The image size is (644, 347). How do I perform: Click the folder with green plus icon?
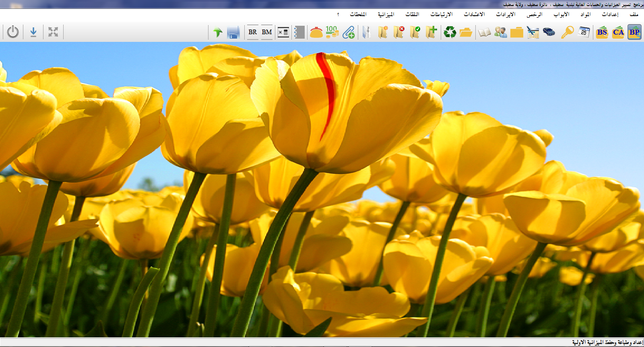coord(431,32)
